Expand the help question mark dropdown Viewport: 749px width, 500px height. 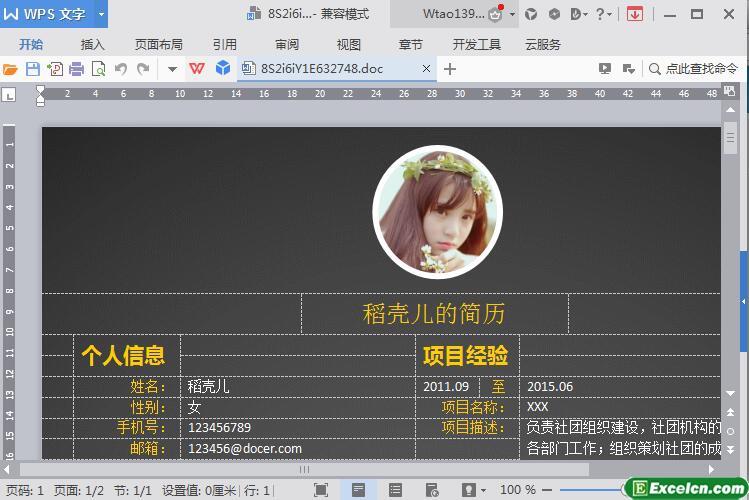pyautogui.click(x=610, y=14)
